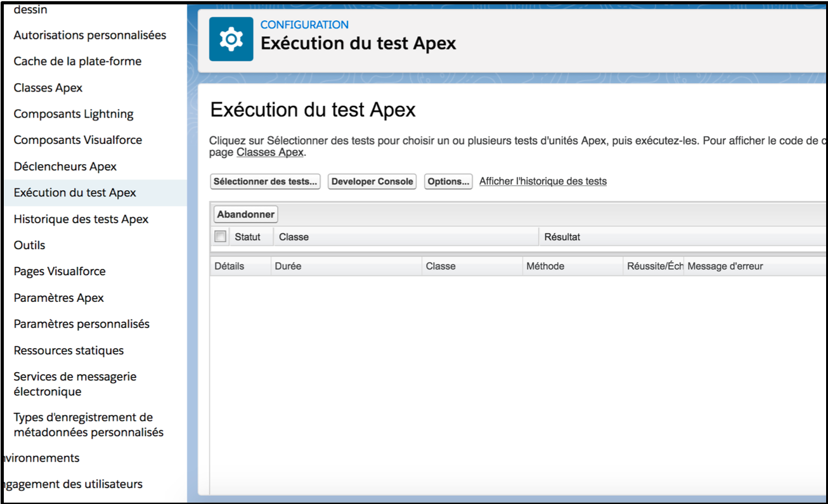Click the Configuration gear icon
The width and height of the screenshot is (828, 504).
[x=231, y=39]
